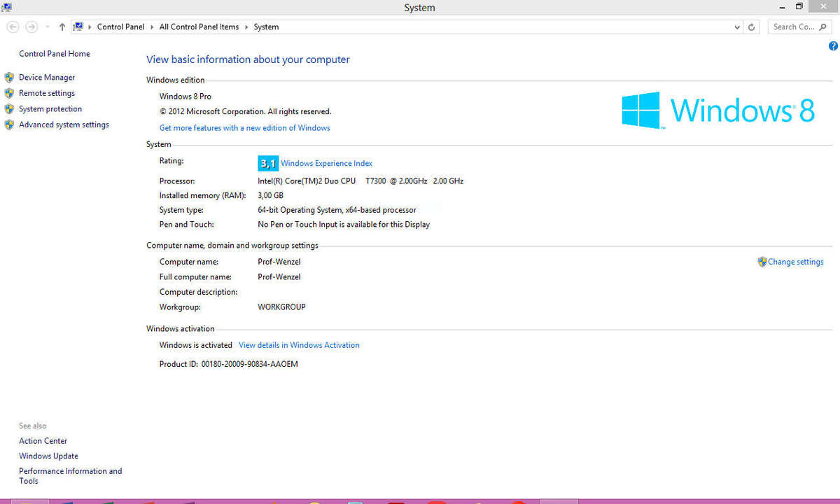Click the Windows is activated text

(196, 345)
